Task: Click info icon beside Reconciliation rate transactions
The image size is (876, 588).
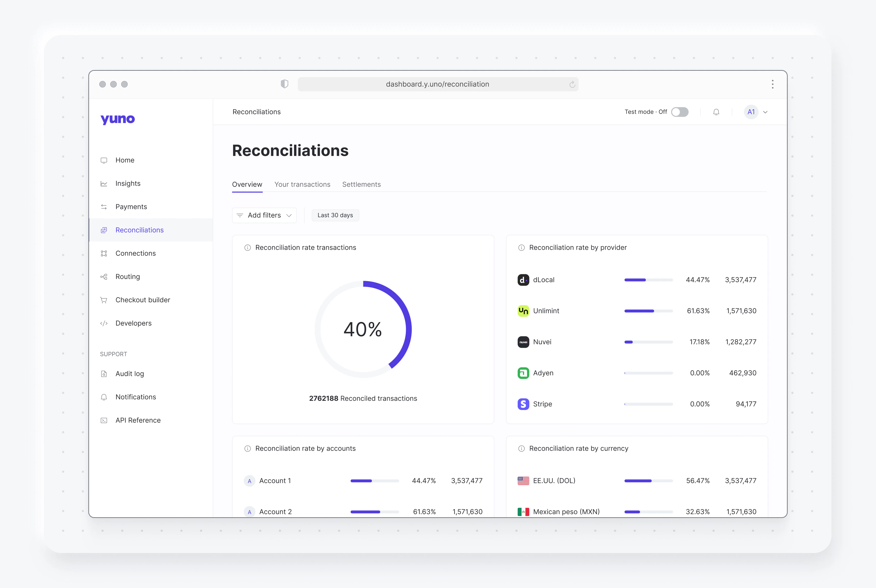Action: pos(247,248)
